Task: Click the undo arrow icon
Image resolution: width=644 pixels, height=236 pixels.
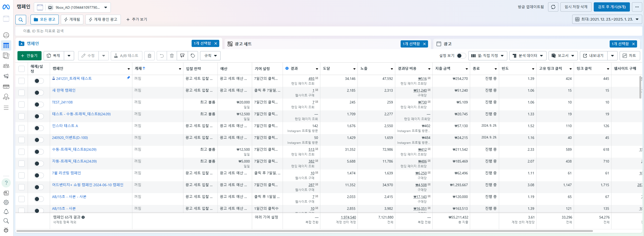Action: 162,56
